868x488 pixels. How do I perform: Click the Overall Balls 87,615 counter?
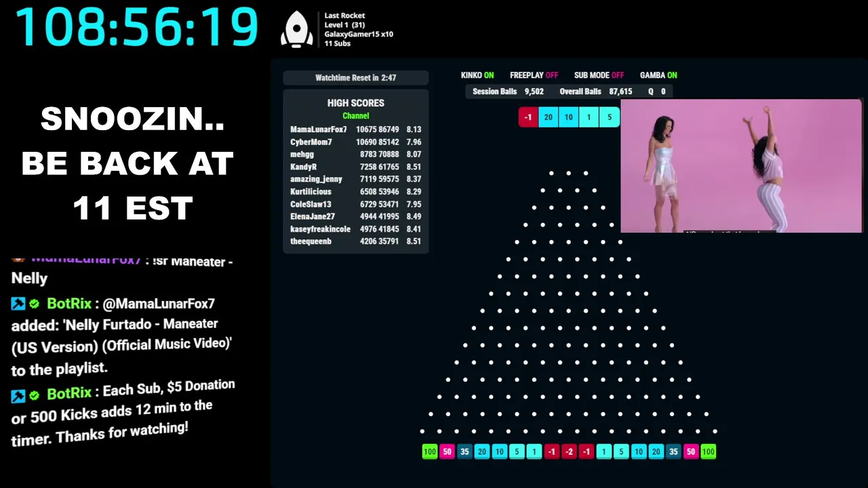[595, 91]
